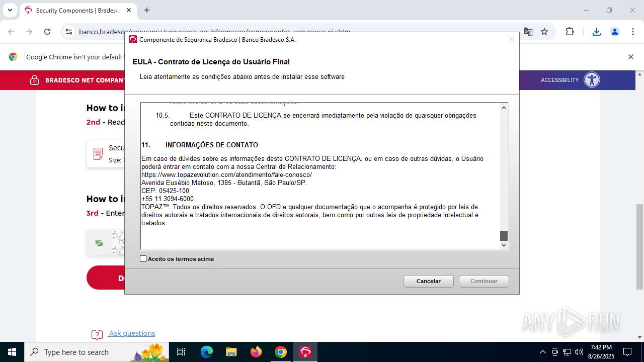Close the Security Components tab

click(x=129, y=10)
